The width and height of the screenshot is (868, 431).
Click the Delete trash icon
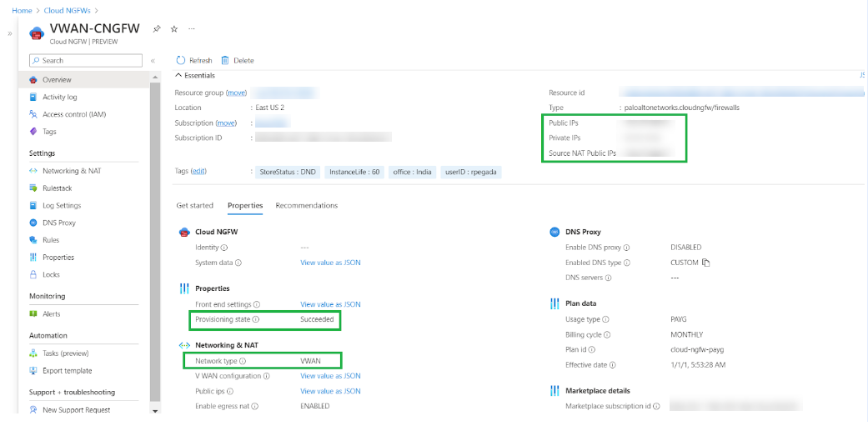225,60
